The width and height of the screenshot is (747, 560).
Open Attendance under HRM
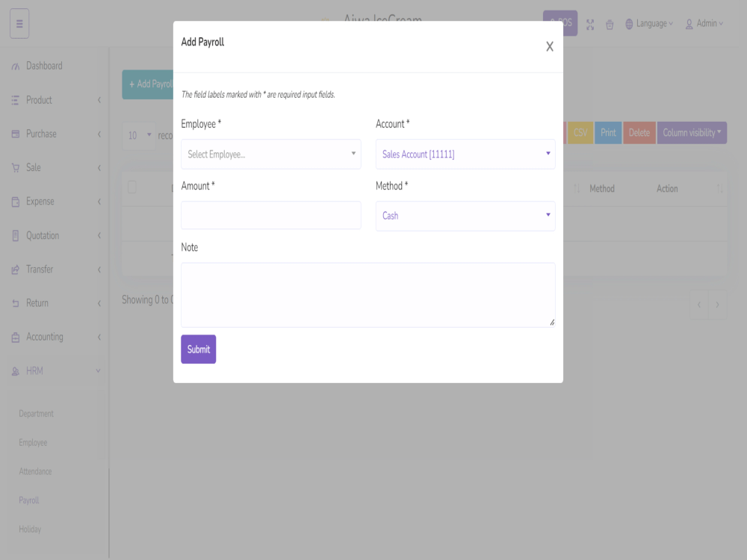click(35, 471)
